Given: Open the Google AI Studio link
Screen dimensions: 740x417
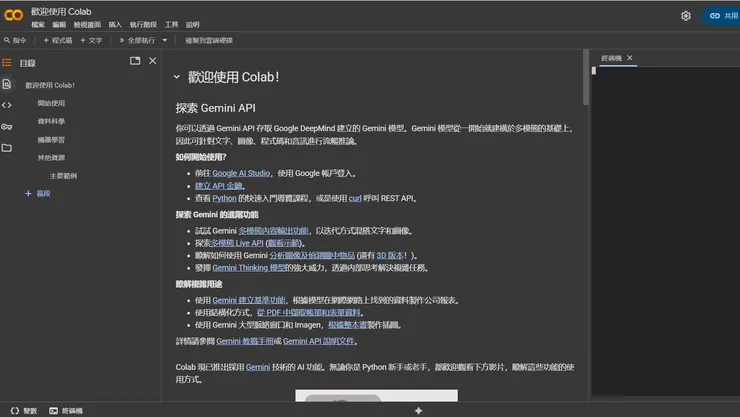Looking at the screenshot, I should coord(241,174).
